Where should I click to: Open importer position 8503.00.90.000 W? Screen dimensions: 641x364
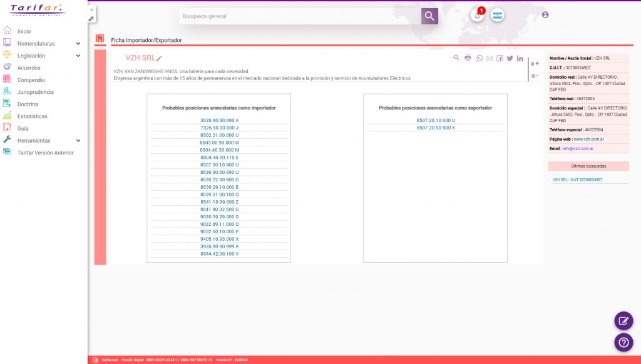tap(220, 143)
